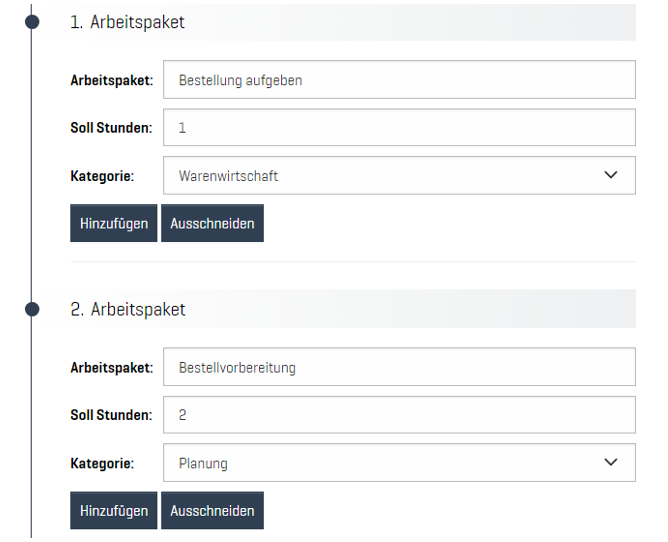Click Soll Stunden field containing 1
The width and height of the screenshot is (668, 542).
(398, 128)
